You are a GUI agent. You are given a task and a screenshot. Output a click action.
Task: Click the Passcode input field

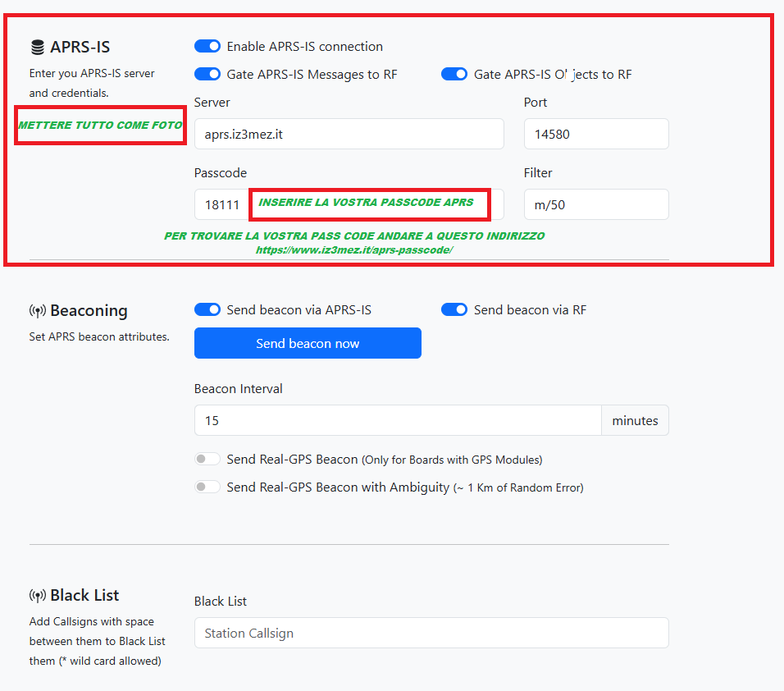pyautogui.click(x=220, y=205)
